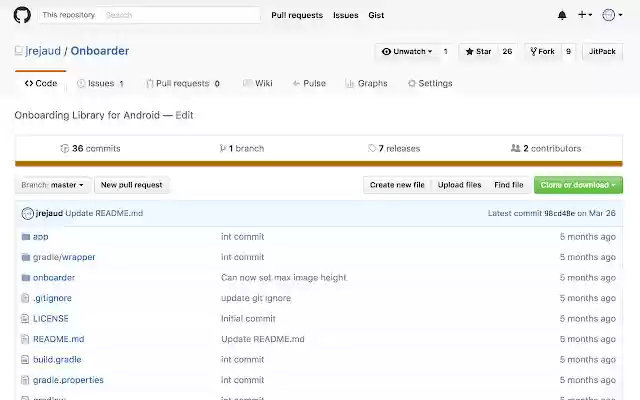Open Gist in top navigation
The image size is (640, 400).
click(x=376, y=15)
